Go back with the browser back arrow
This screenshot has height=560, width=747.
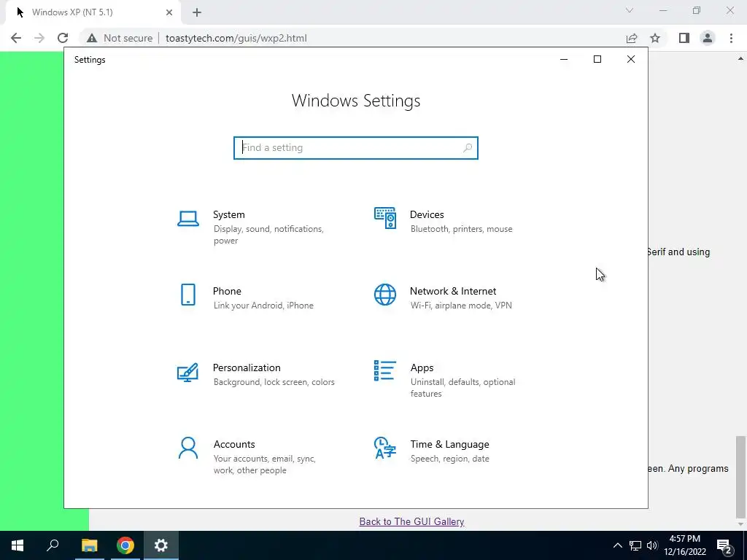pos(16,38)
